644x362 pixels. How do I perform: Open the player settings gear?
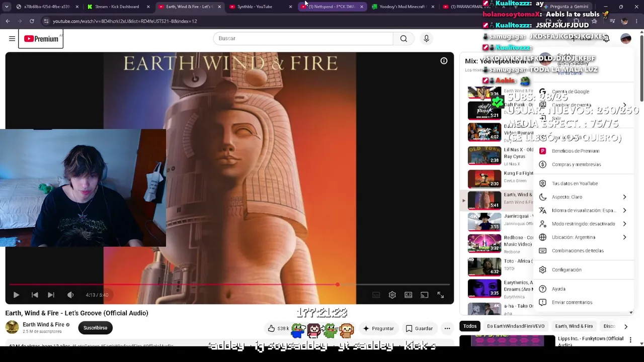[392, 295]
